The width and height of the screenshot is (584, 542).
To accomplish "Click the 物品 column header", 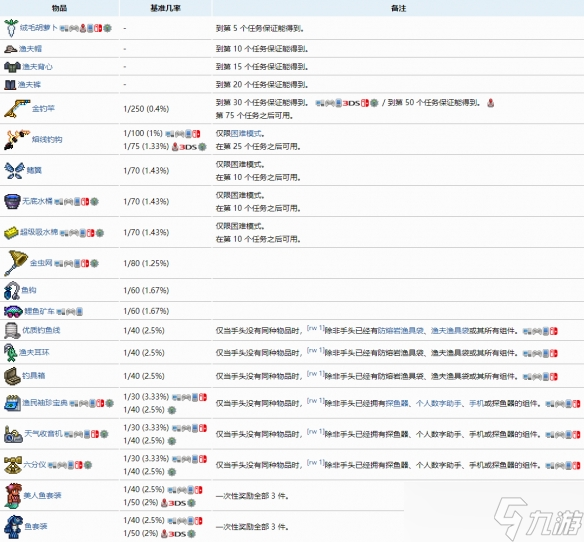I will pos(60,8).
